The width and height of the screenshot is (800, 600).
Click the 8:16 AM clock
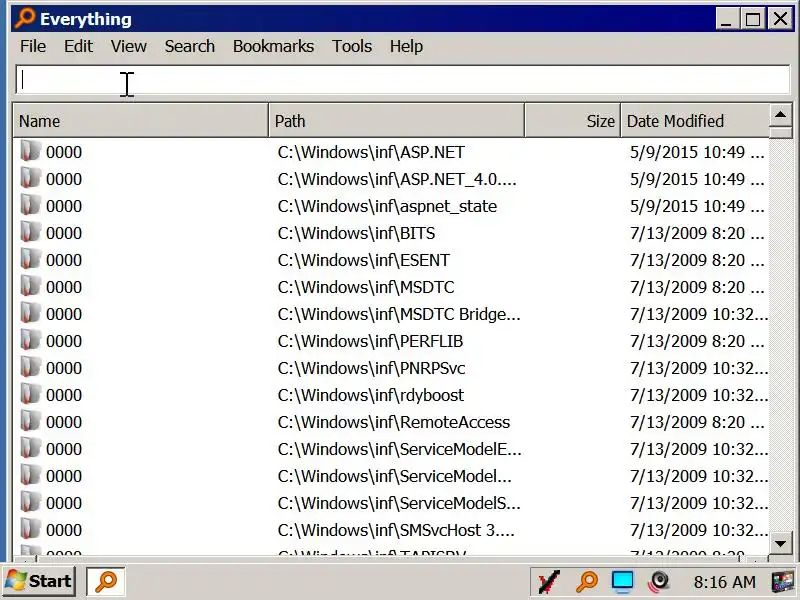click(724, 582)
